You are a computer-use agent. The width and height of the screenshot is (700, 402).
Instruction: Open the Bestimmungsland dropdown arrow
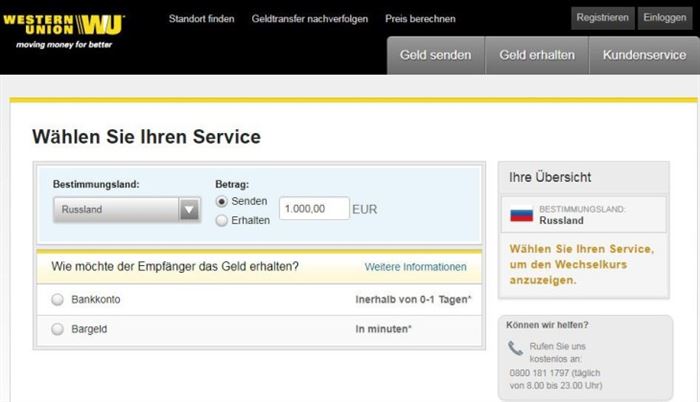coord(189,209)
